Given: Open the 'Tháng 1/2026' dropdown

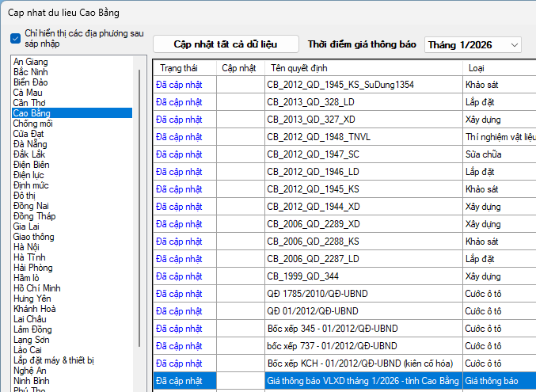Looking at the screenshot, I should [x=473, y=45].
